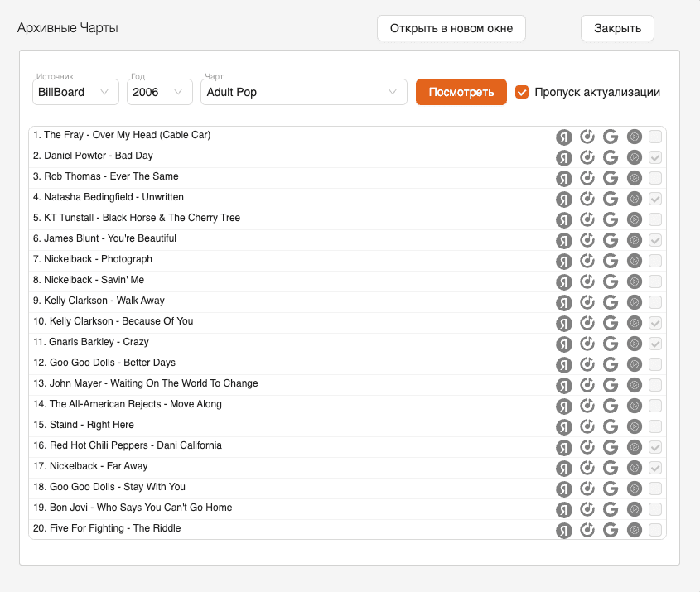Viewport: 700px width, 592px height.
Task: Uncheck the box for Nickelback - Far Away
Action: 655,468
